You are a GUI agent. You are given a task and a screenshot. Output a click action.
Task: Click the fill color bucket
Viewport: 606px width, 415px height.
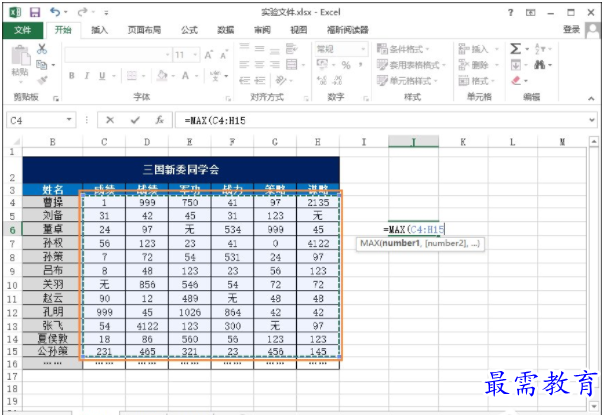click(x=162, y=76)
